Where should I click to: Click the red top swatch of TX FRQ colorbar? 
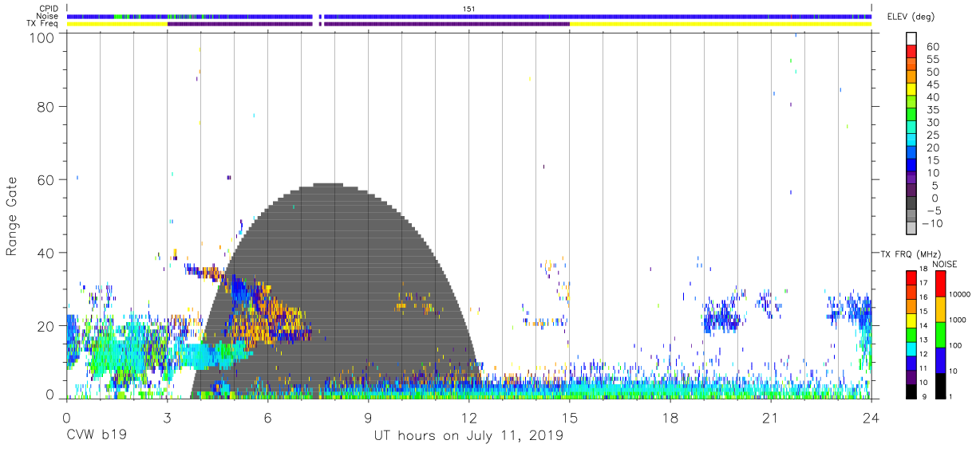pos(911,277)
